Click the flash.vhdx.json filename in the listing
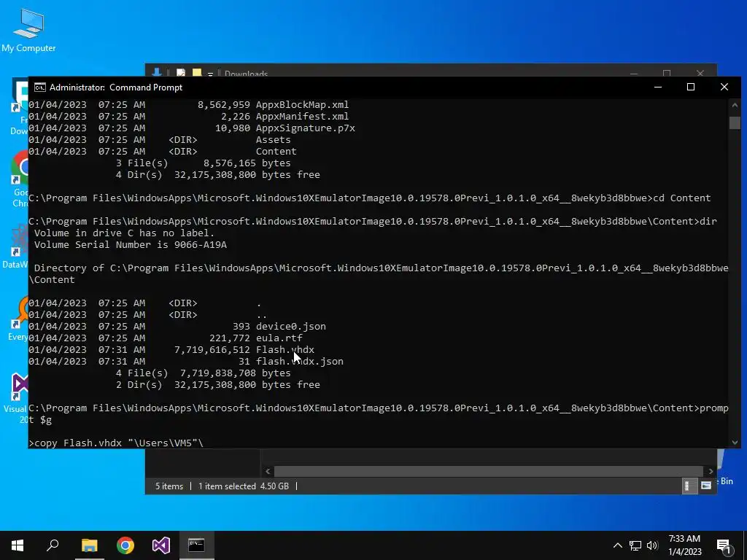 300,361
